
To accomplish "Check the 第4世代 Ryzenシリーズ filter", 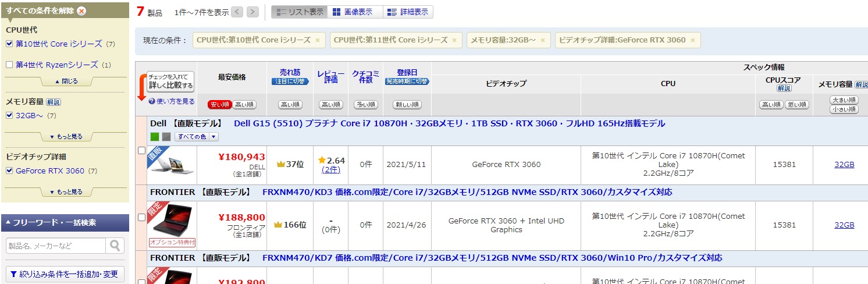I will pos(9,65).
